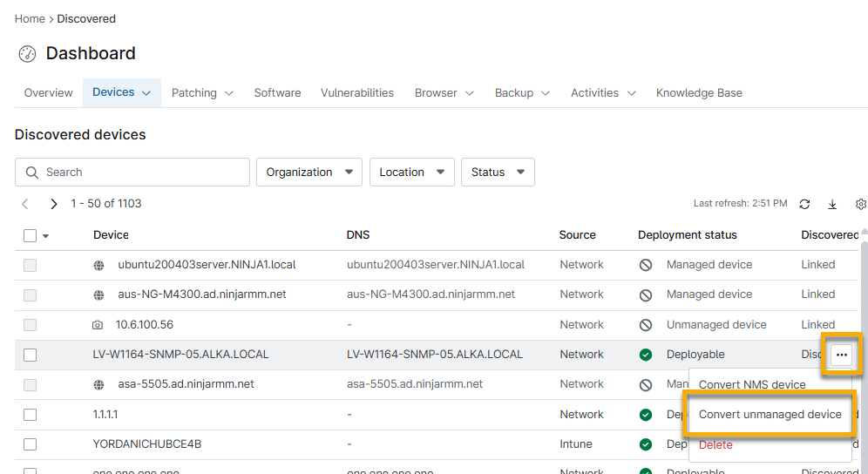The image size is (868, 474).
Task: Switch to the Vulnerabilities tab
Action: click(x=356, y=93)
